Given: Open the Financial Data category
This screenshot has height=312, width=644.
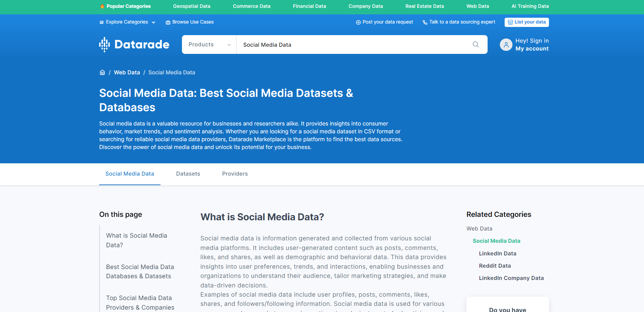Looking at the screenshot, I should (x=309, y=6).
